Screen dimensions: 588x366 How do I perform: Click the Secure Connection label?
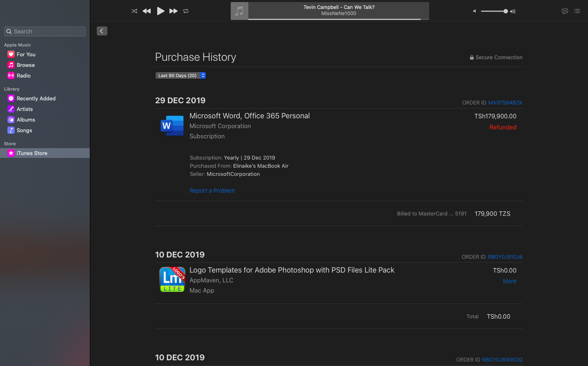499,58
